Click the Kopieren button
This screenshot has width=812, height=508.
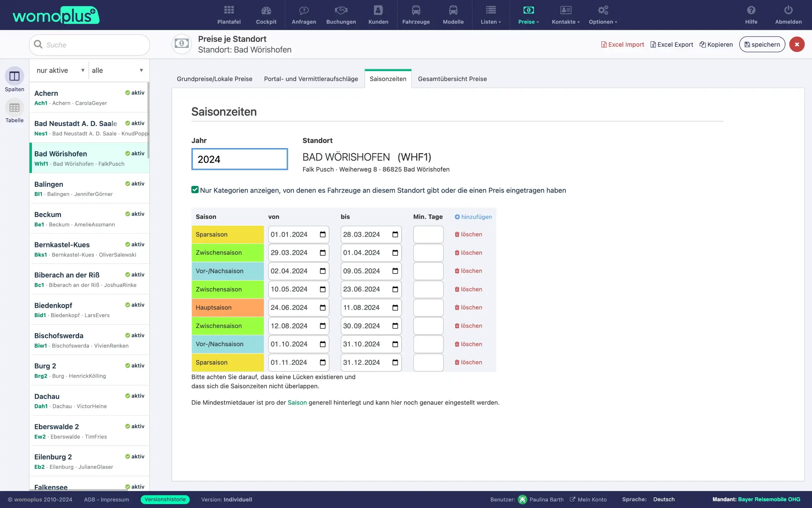click(x=716, y=44)
